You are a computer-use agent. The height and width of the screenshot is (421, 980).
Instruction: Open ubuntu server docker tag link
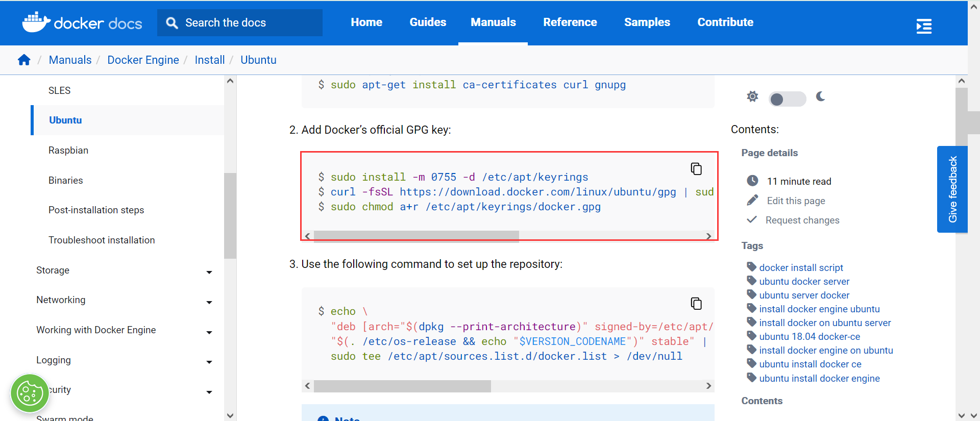pos(804,295)
